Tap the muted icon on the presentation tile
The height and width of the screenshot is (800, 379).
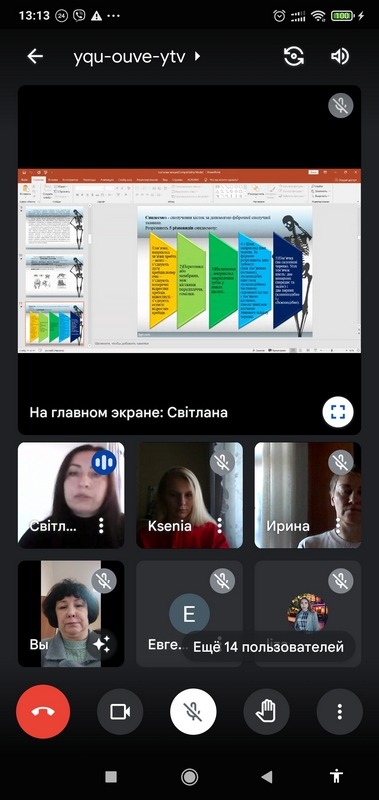click(x=340, y=106)
